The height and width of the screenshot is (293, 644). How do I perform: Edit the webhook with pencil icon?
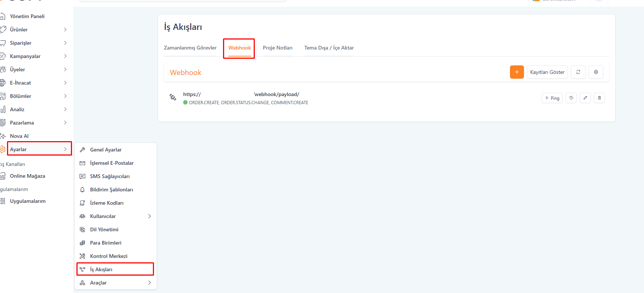(x=585, y=98)
